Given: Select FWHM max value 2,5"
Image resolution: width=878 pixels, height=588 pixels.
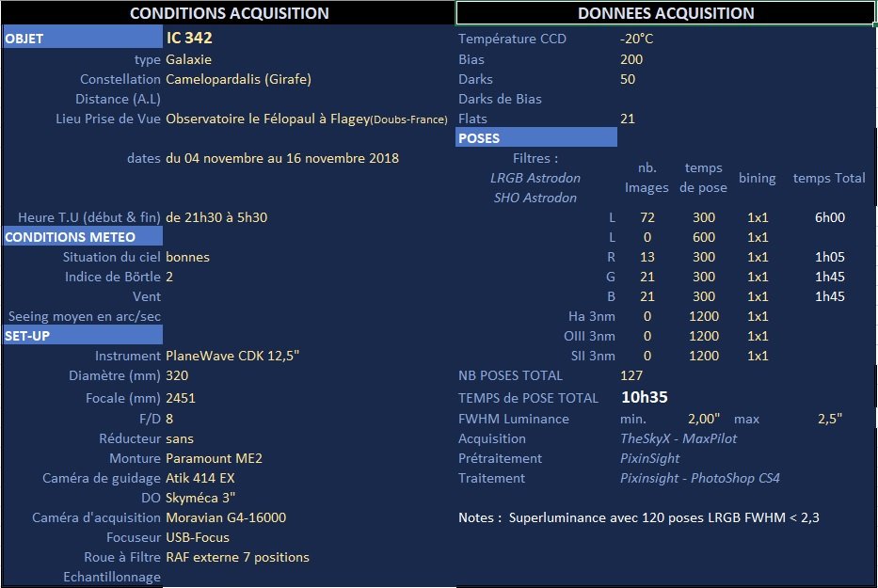Looking at the screenshot, I should (x=830, y=419).
